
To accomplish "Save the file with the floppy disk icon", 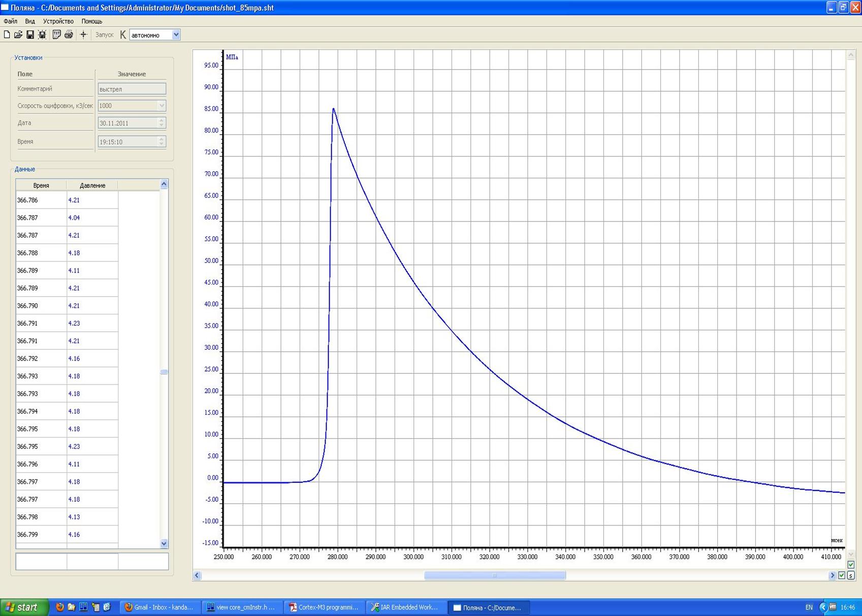I will (x=30, y=35).
